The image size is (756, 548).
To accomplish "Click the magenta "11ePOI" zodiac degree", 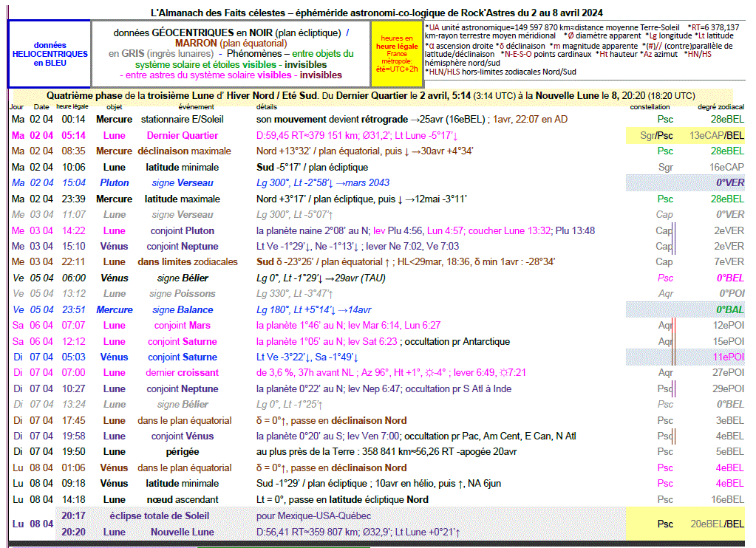I will pos(729,357).
